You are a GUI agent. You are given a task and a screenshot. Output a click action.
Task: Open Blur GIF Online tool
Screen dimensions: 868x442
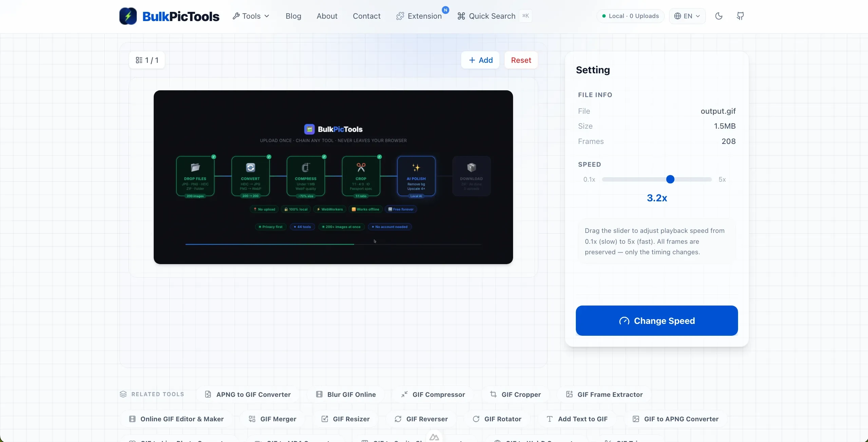tap(346, 394)
